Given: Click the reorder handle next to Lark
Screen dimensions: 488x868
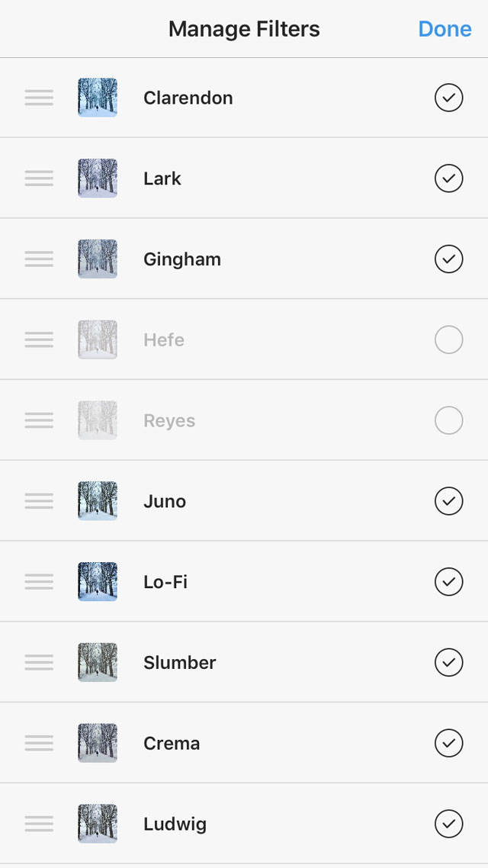Looking at the screenshot, I should tap(39, 178).
